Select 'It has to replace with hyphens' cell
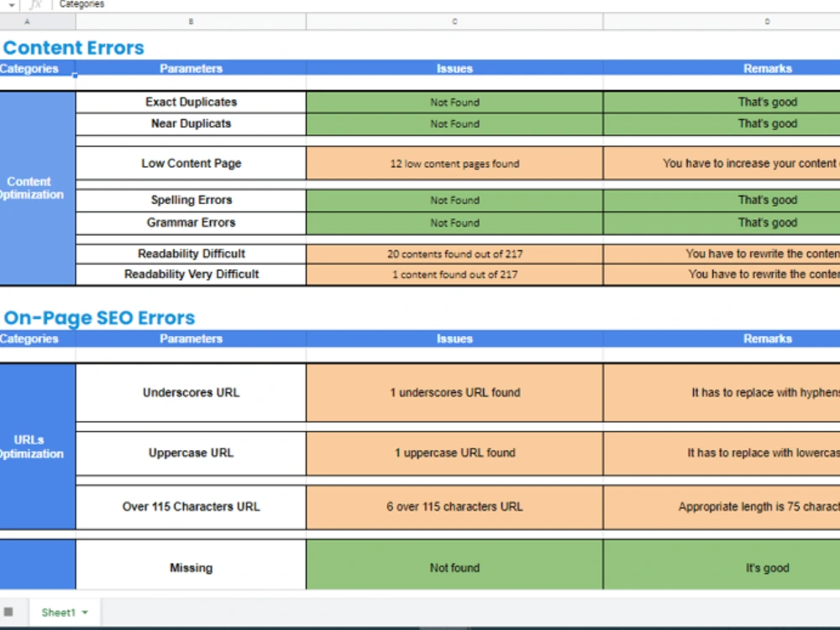This screenshot has width=840, height=630. tap(722, 392)
